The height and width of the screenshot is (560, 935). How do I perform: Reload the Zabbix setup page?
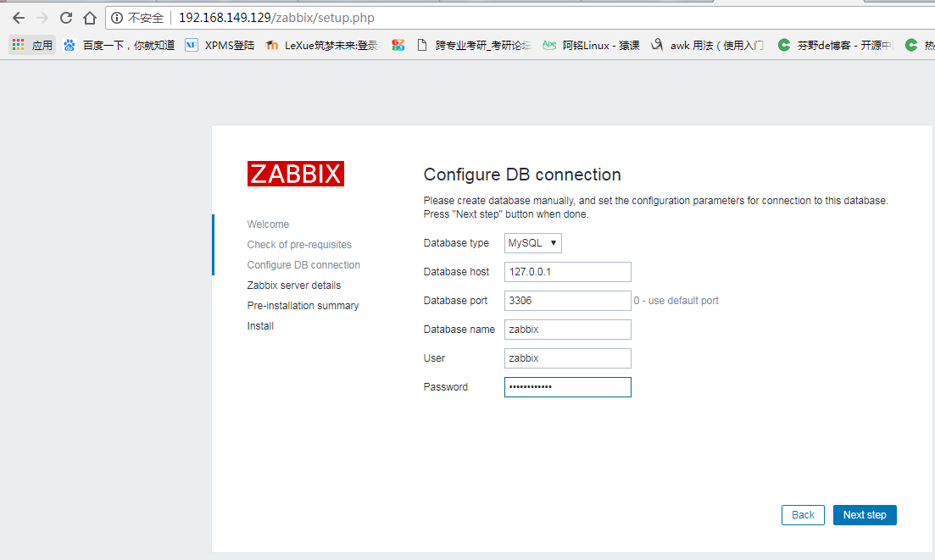65,18
